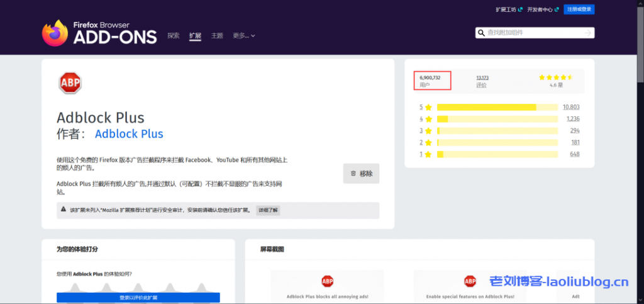The width and height of the screenshot is (644, 304).
Task: Click the 注册或登录 button
Action: click(x=579, y=9)
